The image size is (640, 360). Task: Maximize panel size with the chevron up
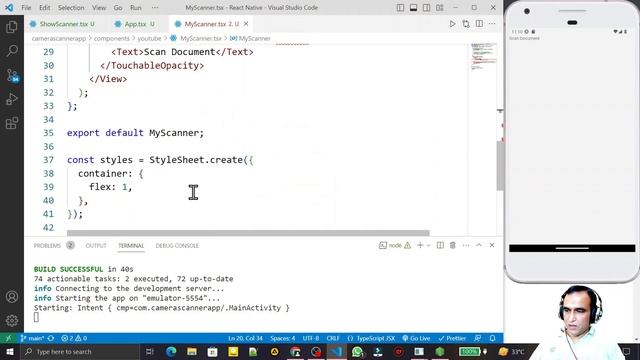tap(479, 245)
